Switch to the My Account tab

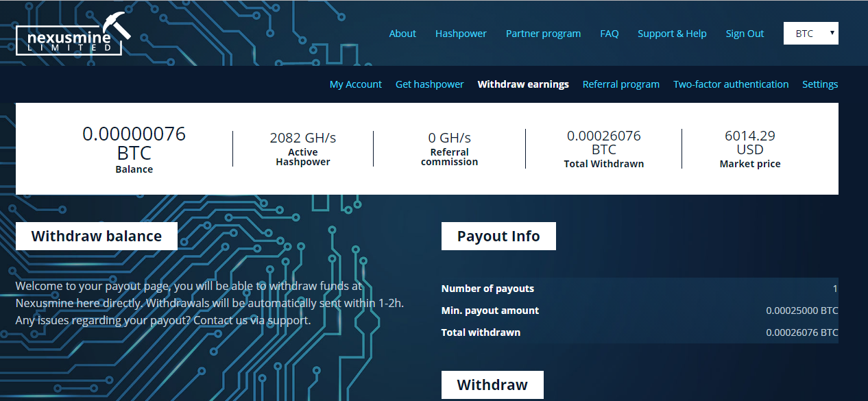pyautogui.click(x=356, y=84)
